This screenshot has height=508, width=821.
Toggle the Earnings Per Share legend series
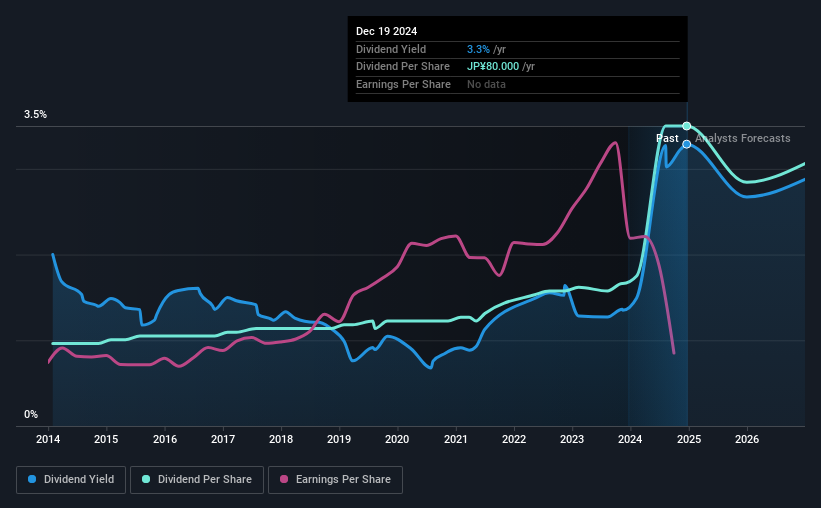(335, 480)
